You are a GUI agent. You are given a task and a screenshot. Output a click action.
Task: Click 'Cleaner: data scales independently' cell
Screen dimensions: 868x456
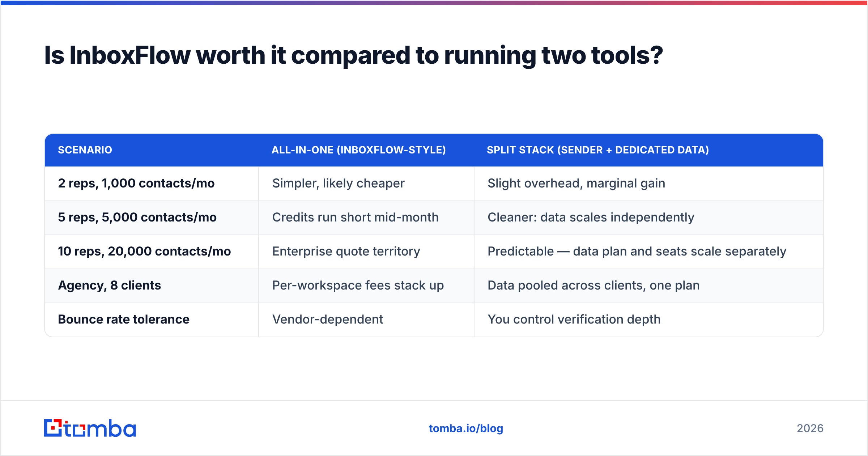(x=648, y=218)
